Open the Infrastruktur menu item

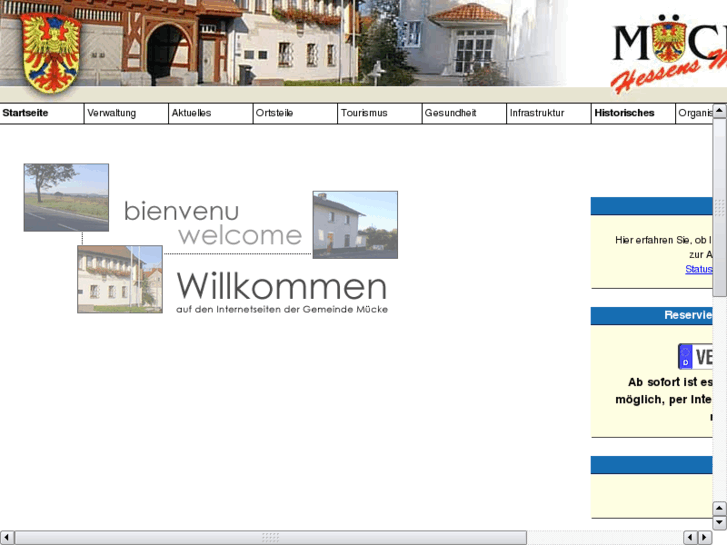click(549, 113)
